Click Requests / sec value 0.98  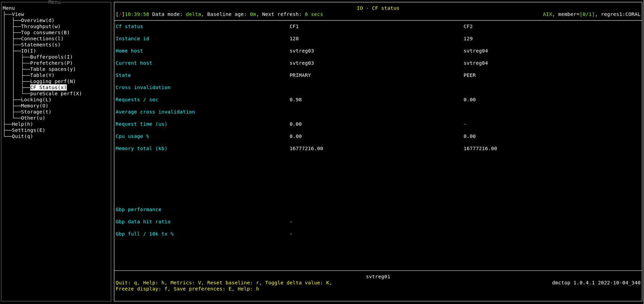point(296,100)
